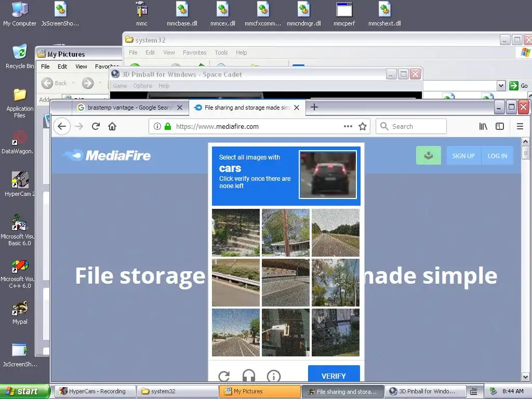
Task: Open page actions three-dot menu
Action: (x=348, y=126)
